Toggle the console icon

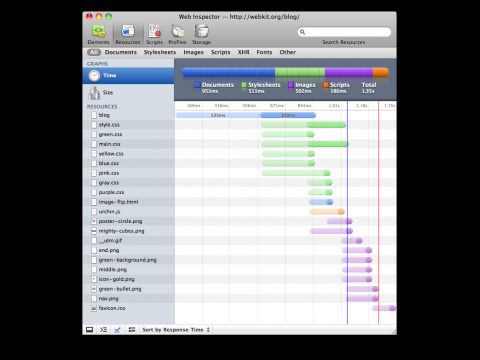(x=104, y=330)
